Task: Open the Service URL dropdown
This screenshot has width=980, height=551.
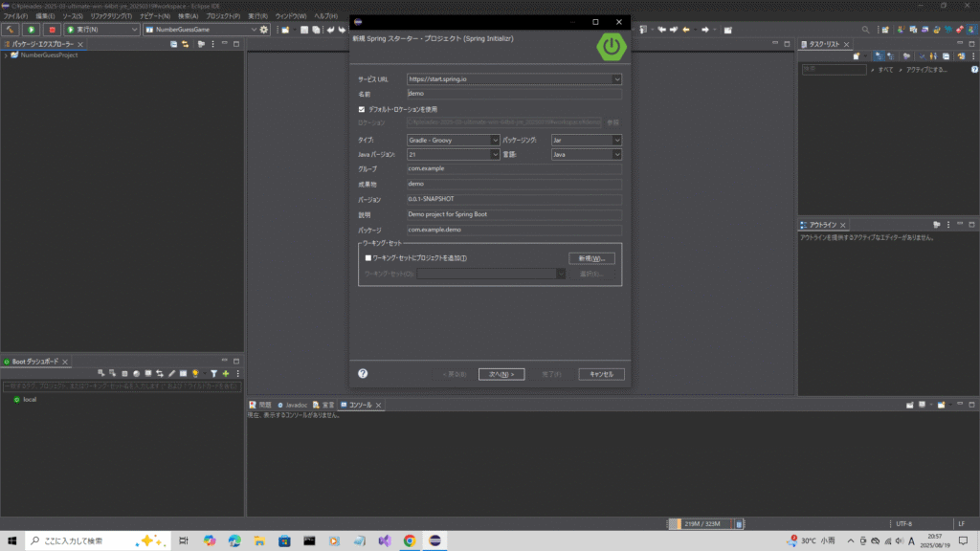Action: (x=616, y=79)
